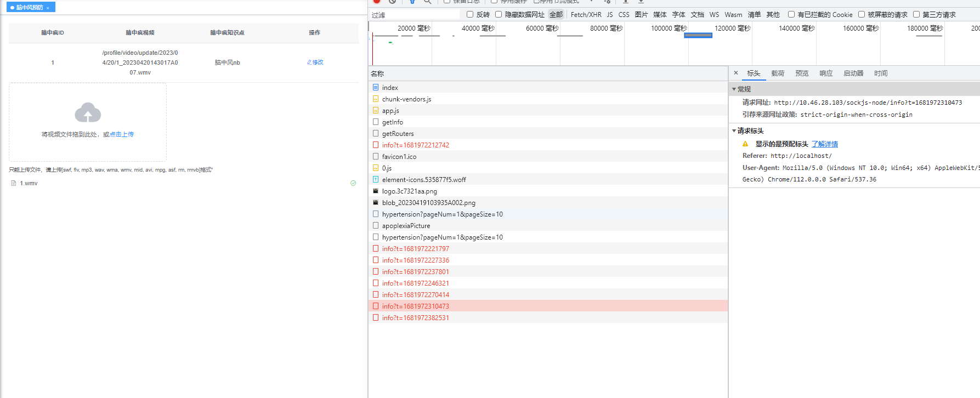Select element-icons.535877f5.woff request

548,180
